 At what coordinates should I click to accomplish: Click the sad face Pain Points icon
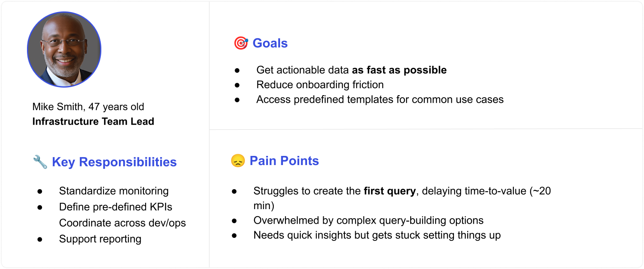(x=238, y=161)
